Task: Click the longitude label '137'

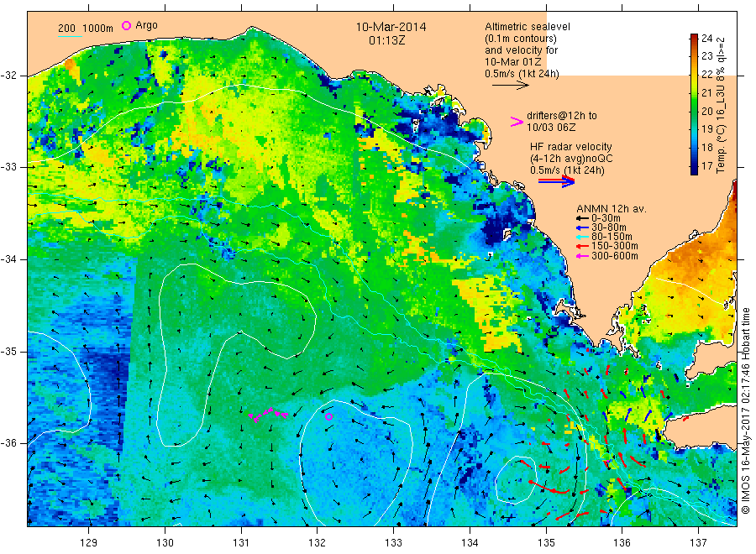Action: (699, 543)
